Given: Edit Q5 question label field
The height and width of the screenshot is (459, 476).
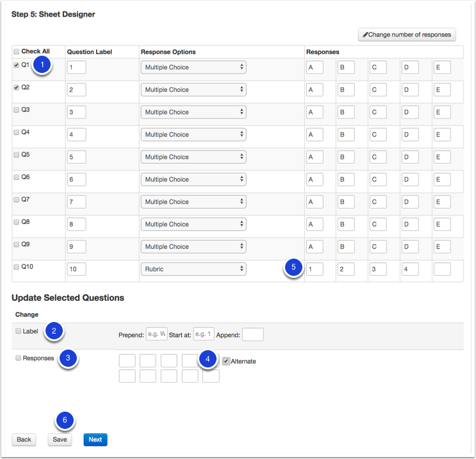Looking at the screenshot, I should point(76,157).
